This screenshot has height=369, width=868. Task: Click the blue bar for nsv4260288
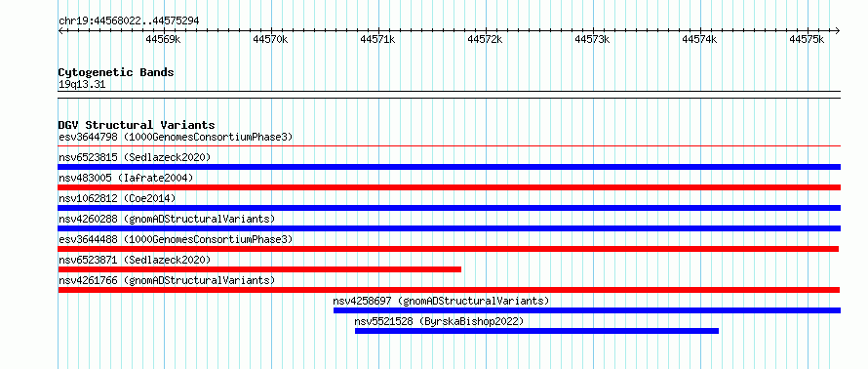[449, 228]
